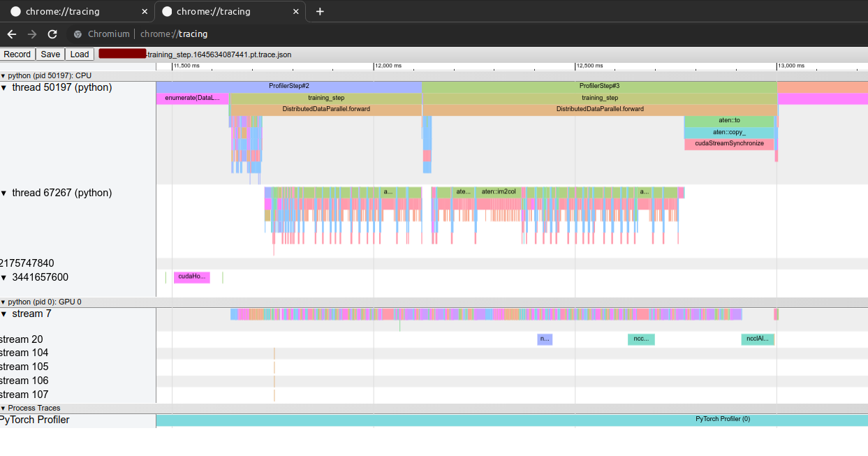Close the first chrome://tracing tab
The width and height of the screenshot is (868, 456).
point(145,12)
